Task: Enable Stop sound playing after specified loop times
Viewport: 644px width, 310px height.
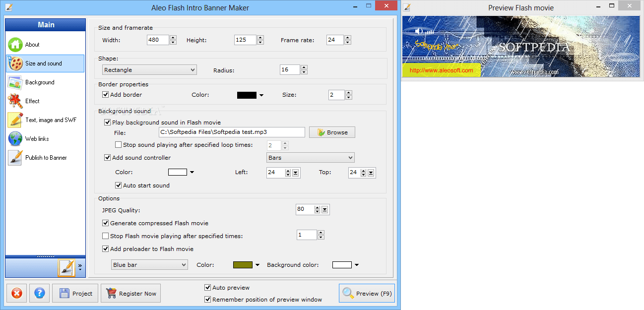Action: point(118,144)
